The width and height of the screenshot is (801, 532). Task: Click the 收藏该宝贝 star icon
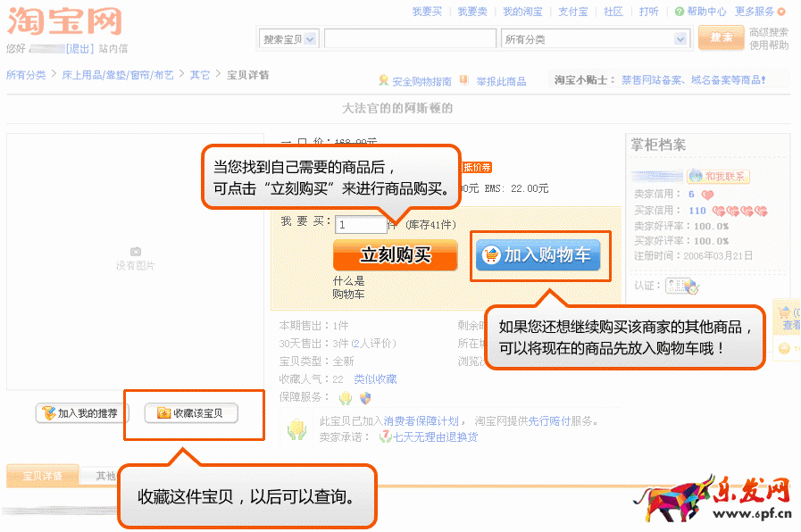point(162,413)
